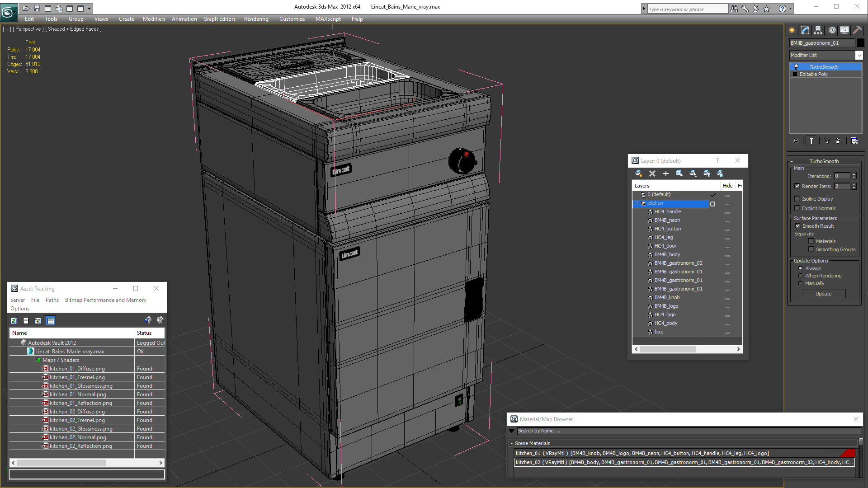Click Freeze/Unfreeze All Layers icon

720,174
